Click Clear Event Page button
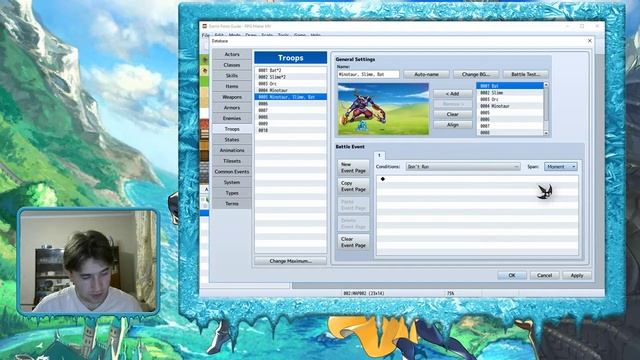640x360 pixels. (353, 242)
